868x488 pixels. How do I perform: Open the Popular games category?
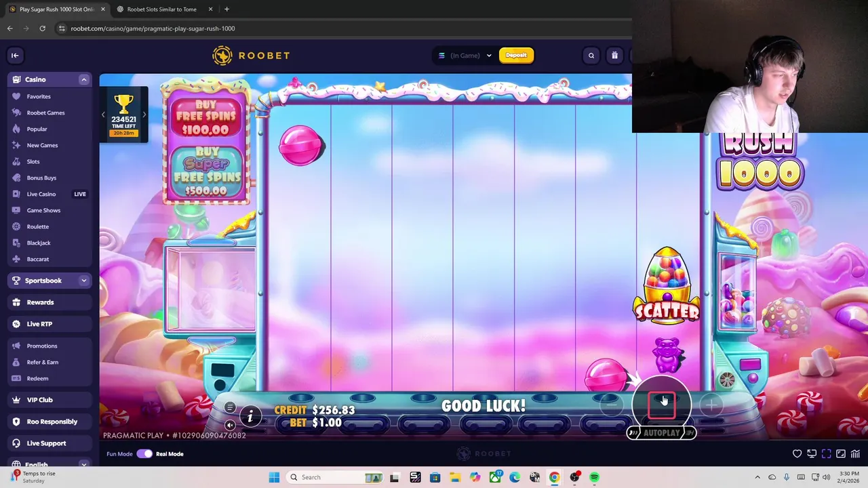point(37,129)
